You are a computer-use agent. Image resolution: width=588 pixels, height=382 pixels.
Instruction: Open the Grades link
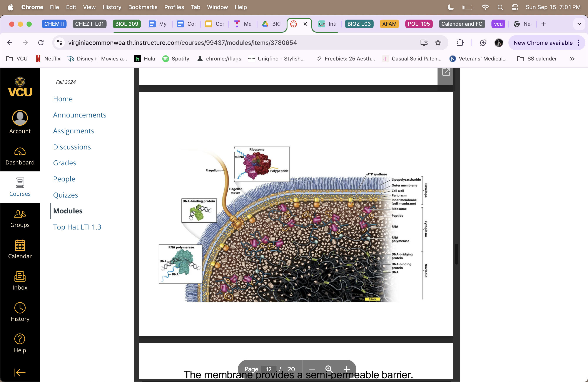click(65, 163)
